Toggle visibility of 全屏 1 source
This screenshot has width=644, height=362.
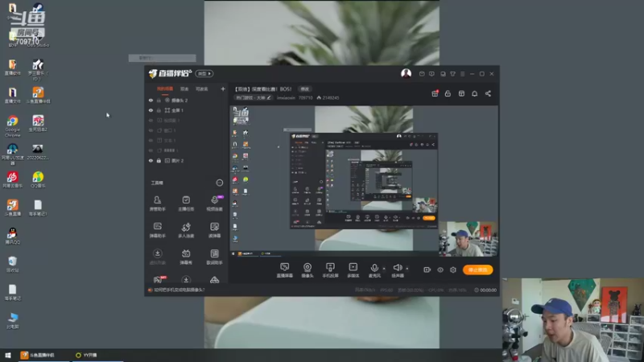pyautogui.click(x=151, y=110)
